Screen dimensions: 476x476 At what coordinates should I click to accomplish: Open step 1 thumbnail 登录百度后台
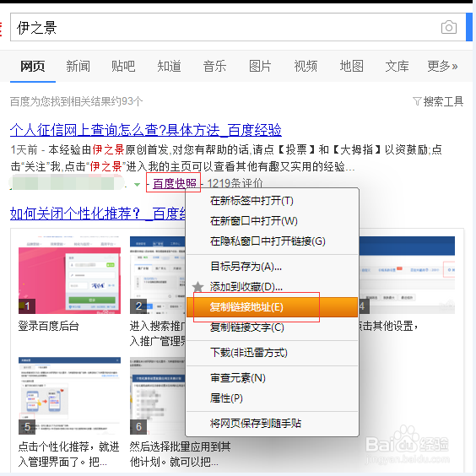pos(69,275)
